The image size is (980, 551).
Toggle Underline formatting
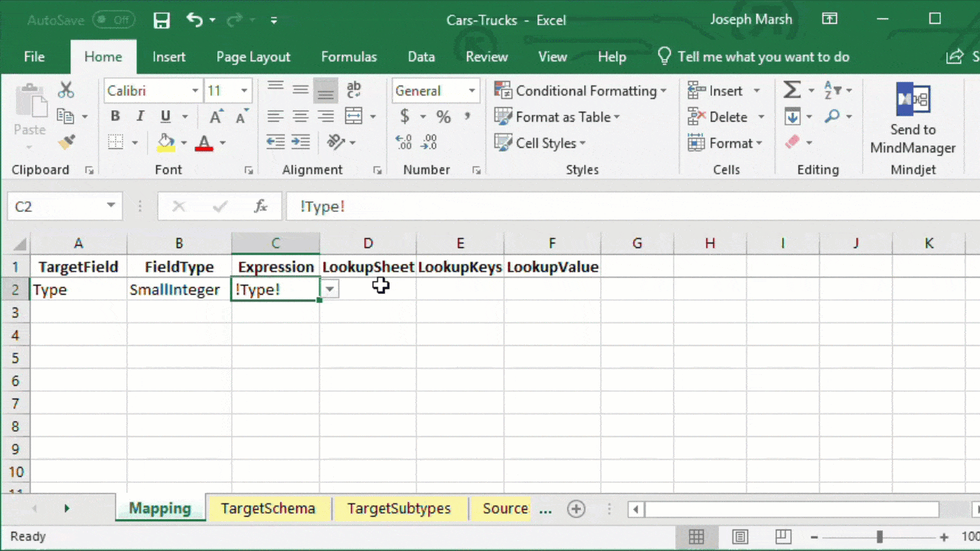pyautogui.click(x=165, y=116)
